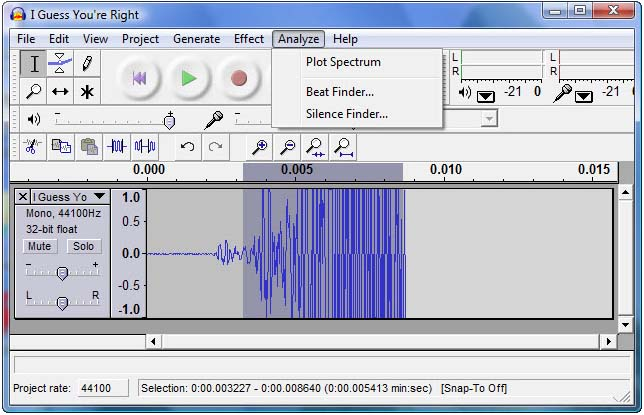This screenshot has height=415, width=644.
Task: Adjust the track gain slider
Action: (62, 273)
